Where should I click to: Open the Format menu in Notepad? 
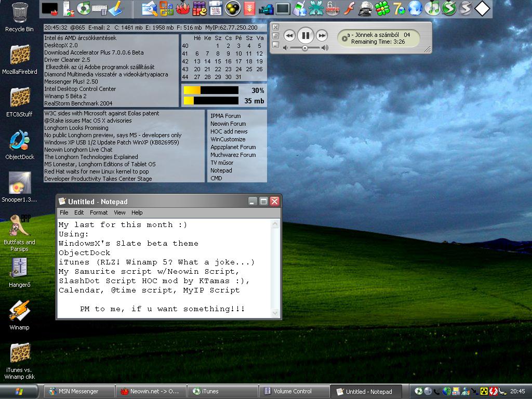[99, 212]
